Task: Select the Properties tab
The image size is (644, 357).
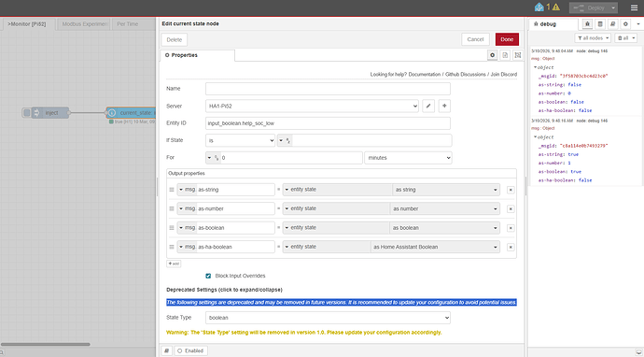Action: (x=198, y=55)
